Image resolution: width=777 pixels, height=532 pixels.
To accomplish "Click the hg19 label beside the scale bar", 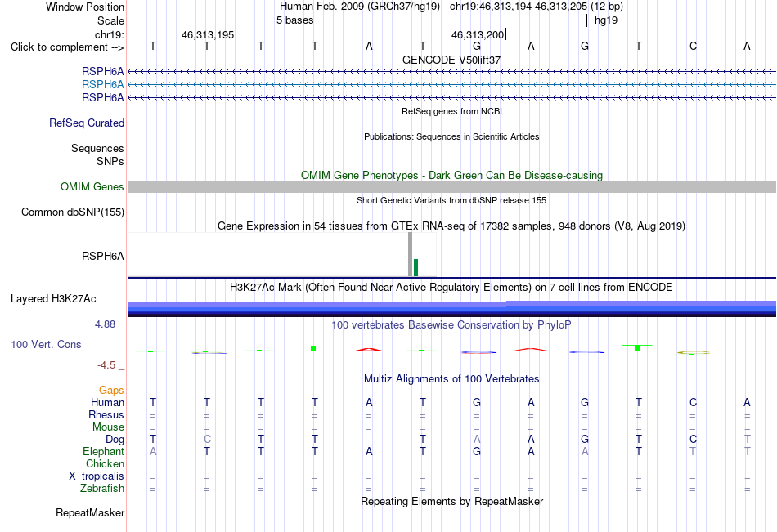I will (x=606, y=20).
